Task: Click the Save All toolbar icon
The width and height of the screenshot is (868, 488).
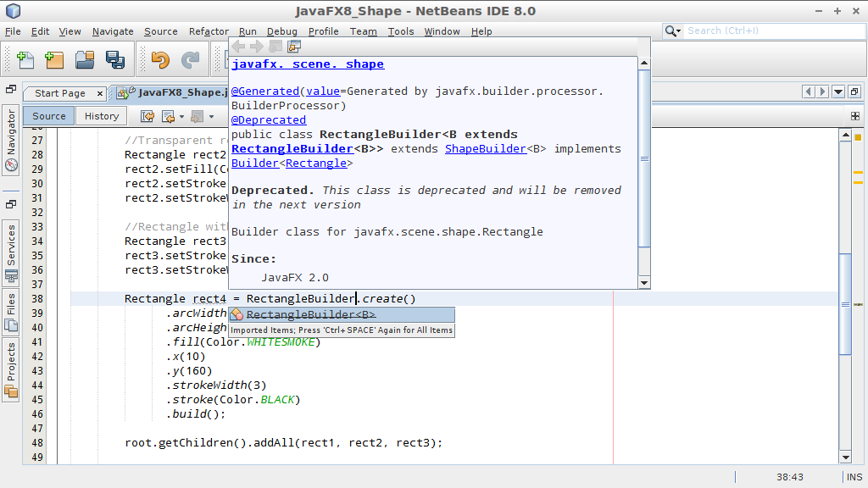Action: tap(115, 59)
